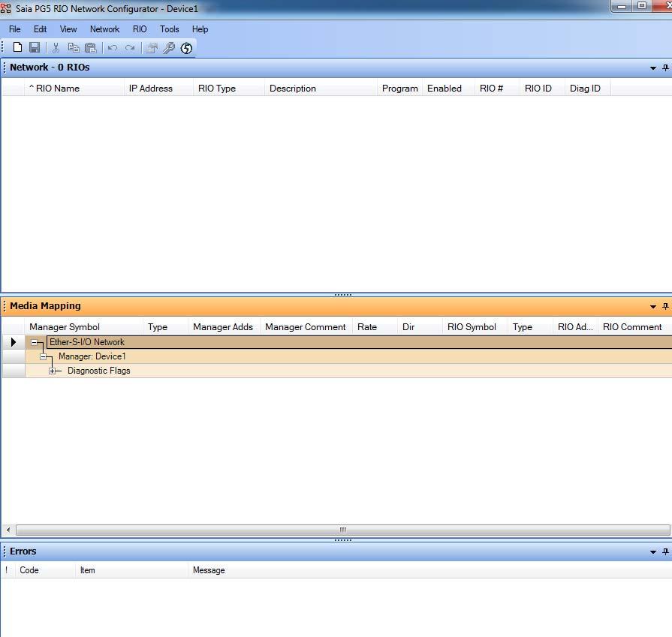Click the RIO # column header
Screen dimensions: 672x637
[x=497, y=89]
